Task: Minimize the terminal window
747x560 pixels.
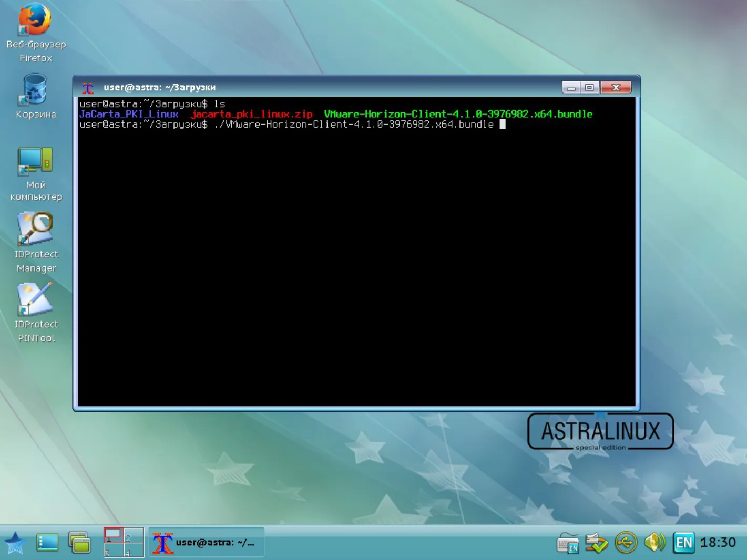Action: tap(571, 88)
